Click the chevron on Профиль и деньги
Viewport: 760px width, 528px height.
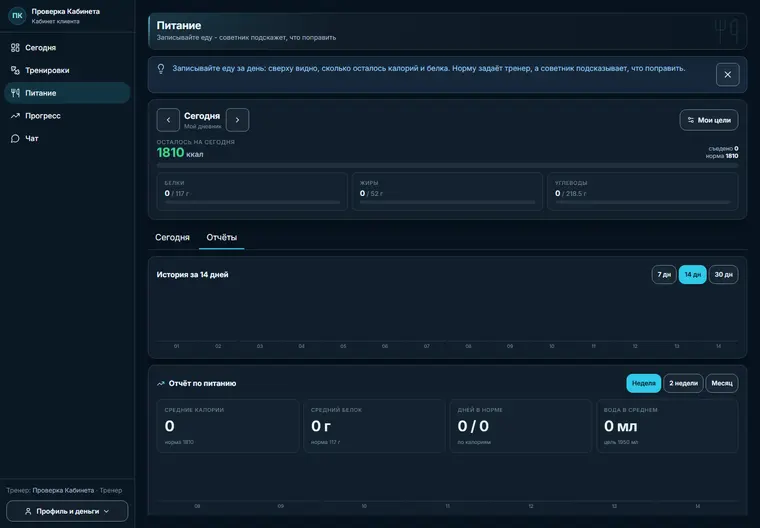(x=107, y=511)
